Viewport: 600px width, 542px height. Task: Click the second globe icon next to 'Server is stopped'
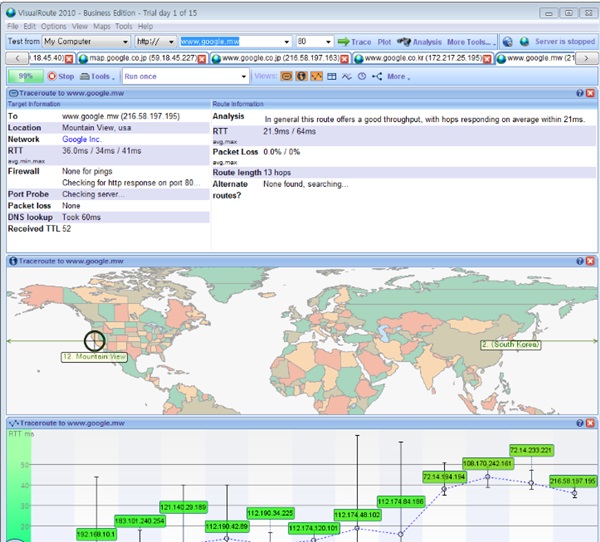tap(524, 41)
